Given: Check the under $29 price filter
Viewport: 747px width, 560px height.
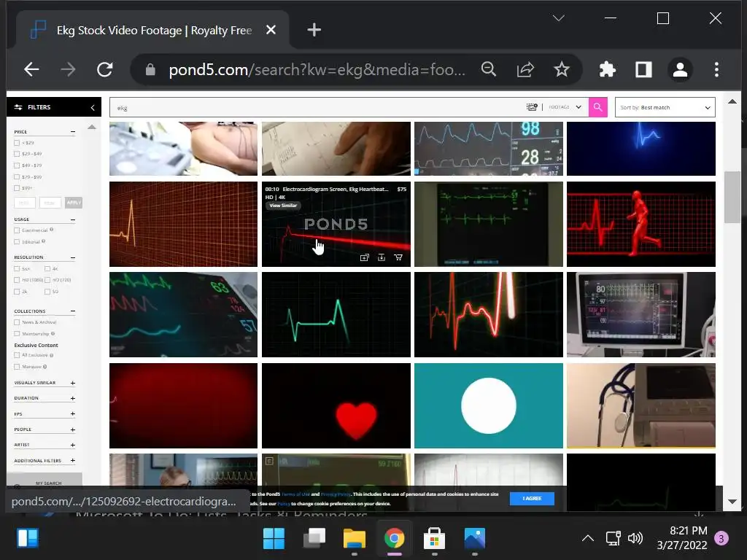Looking at the screenshot, I should tap(18, 142).
